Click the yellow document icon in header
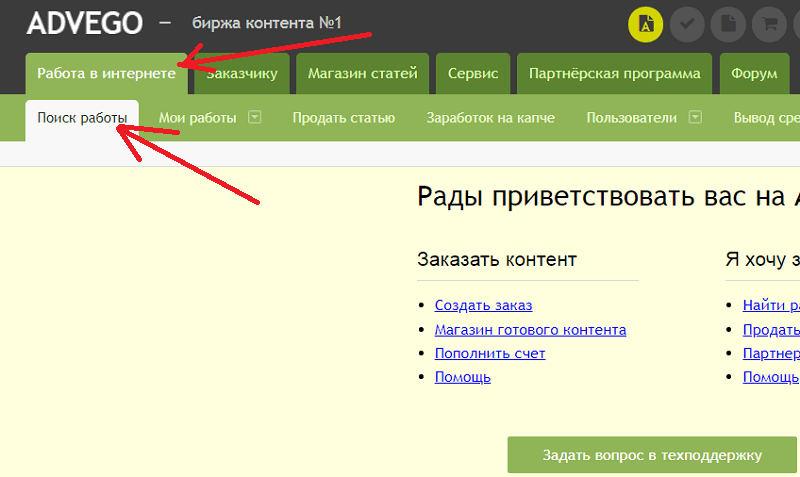 pyautogui.click(x=645, y=24)
